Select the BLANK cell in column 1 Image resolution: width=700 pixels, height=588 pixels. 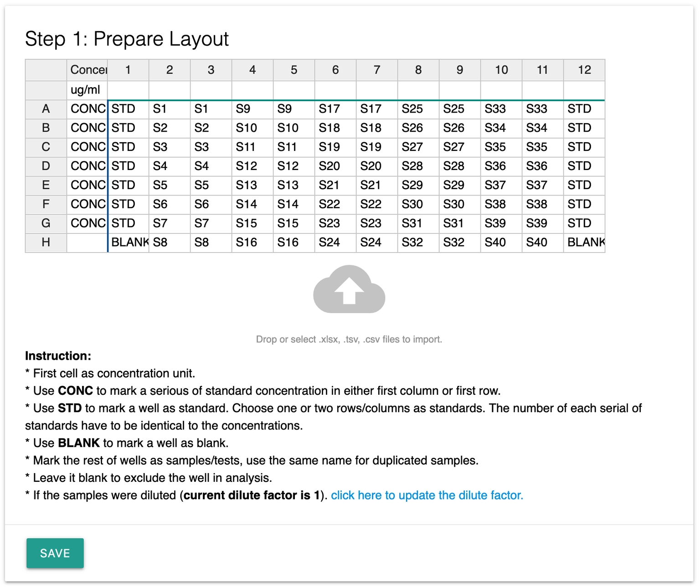point(128,242)
